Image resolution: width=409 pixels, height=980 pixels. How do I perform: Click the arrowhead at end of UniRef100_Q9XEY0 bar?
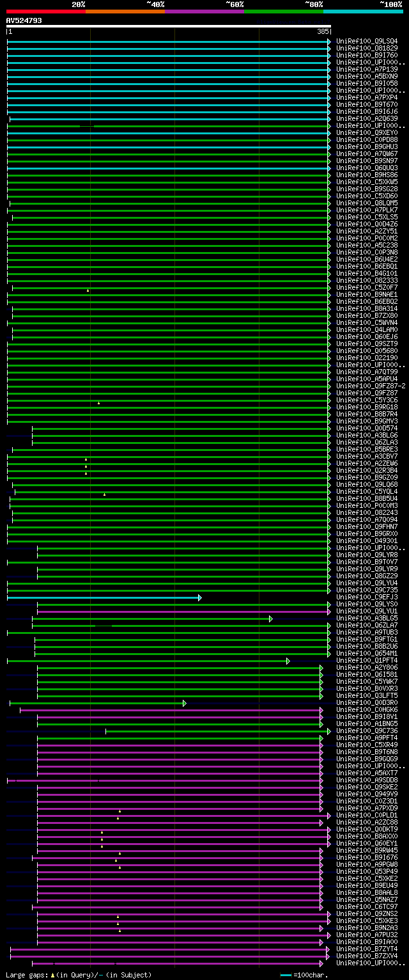coord(329,132)
